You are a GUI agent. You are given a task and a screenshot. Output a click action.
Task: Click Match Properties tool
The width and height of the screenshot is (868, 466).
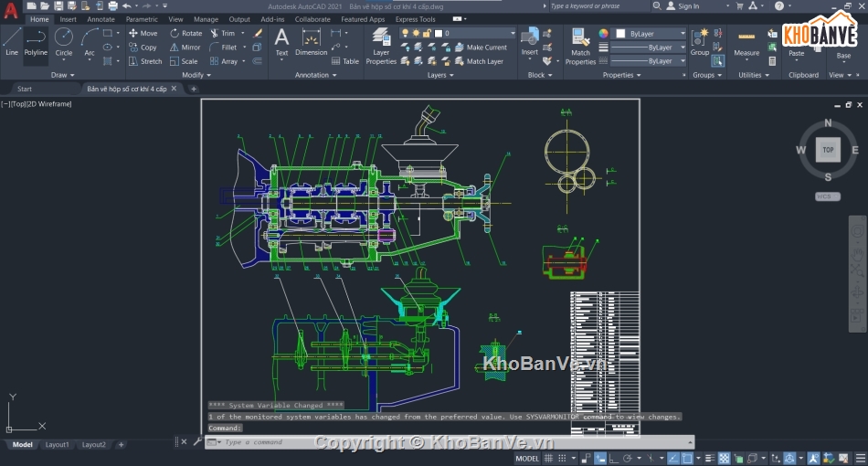point(580,47)
